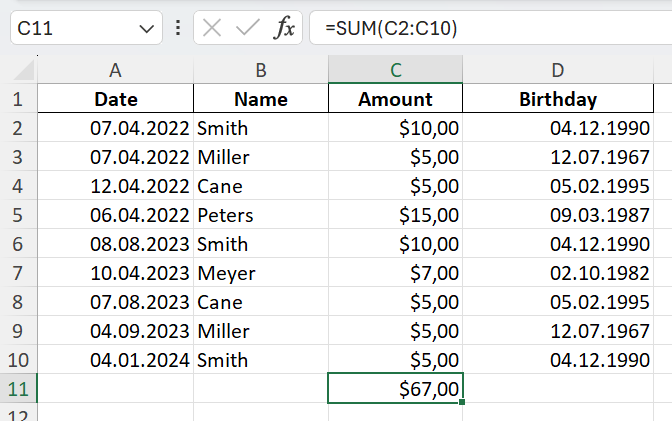Select Smith in row 10
Screen dimensions: 672x421
pyautogui.click(x=261, y=360)
